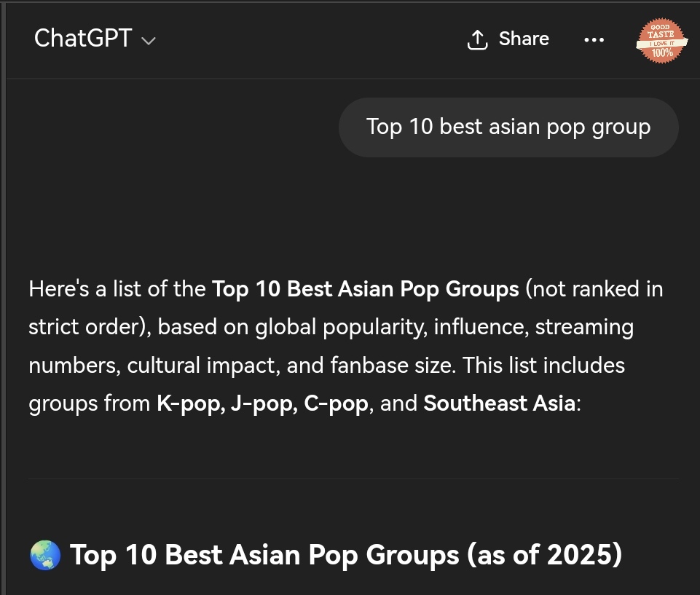Image resolution: width=700 pixels, height=595 pixels.
Task: Click the Share button label
Action: (x=524, y=39)
